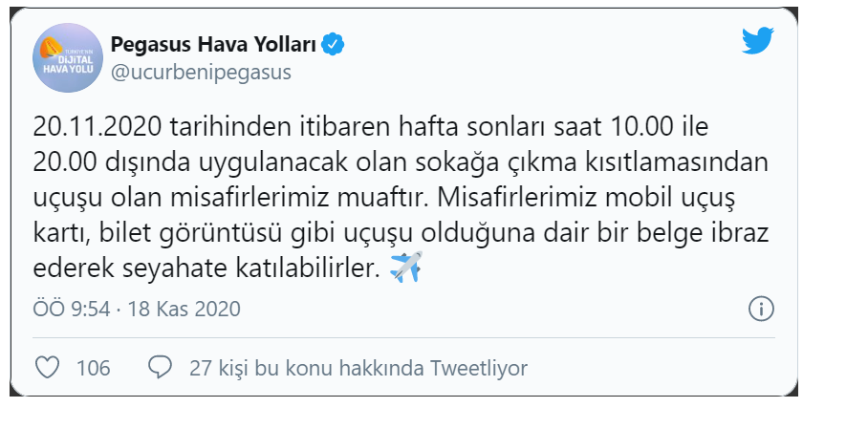
Task: Click the 106 likes count
Action: (x=94, y=368)
